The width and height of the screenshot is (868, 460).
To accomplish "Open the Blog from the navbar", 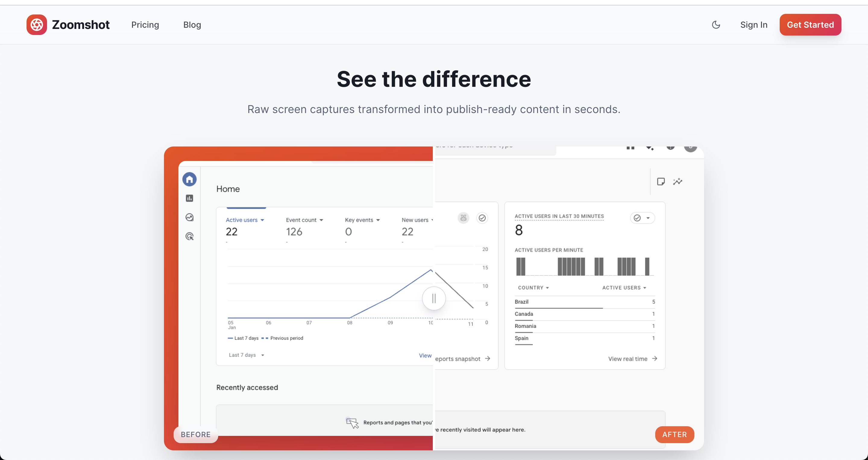I will (192, 25).
